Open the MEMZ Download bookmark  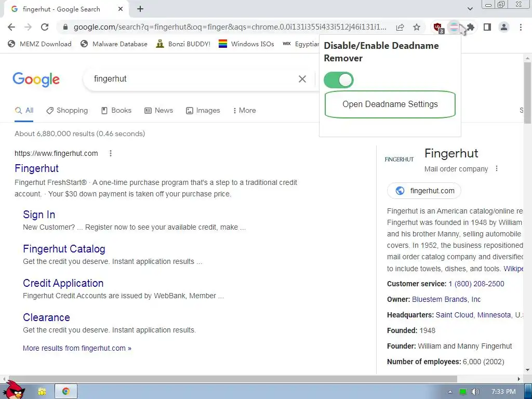[x=39, y=44]
